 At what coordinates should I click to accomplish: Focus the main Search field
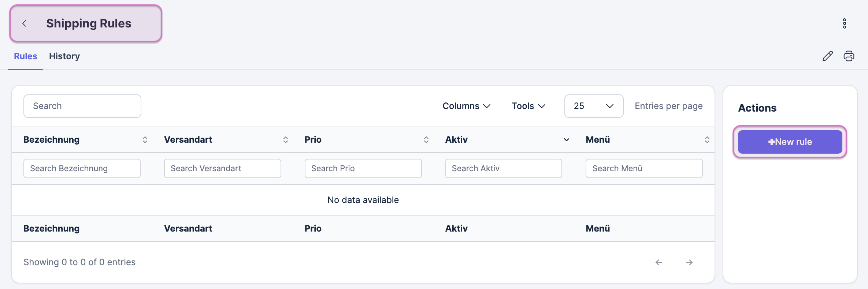point(82,106)
